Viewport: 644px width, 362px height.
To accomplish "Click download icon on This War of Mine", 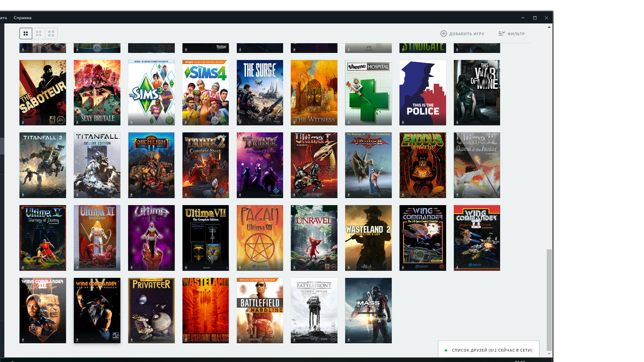I will 457,122.
